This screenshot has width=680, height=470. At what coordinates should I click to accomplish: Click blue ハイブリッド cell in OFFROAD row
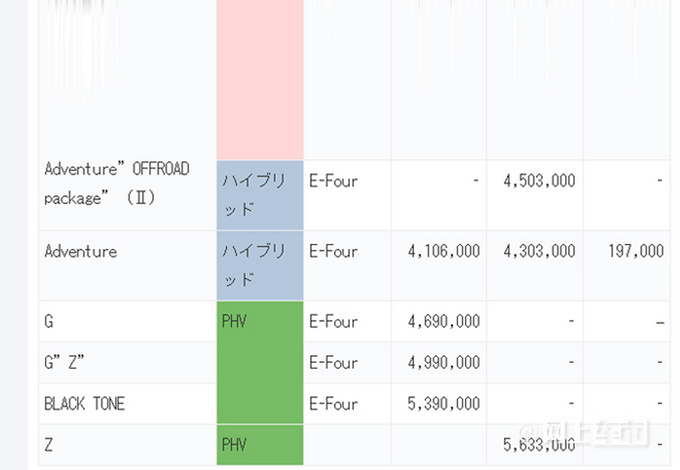(x=260, y=195)
